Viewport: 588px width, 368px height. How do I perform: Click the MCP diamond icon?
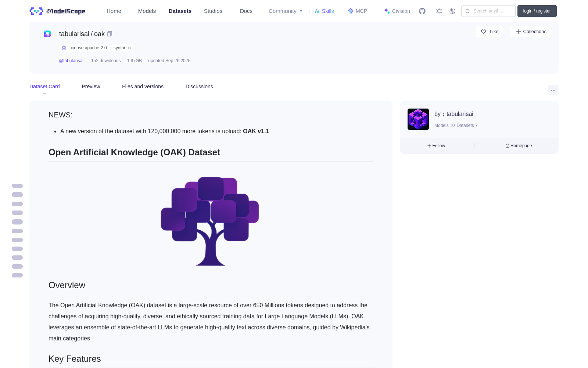pos(351,11)
